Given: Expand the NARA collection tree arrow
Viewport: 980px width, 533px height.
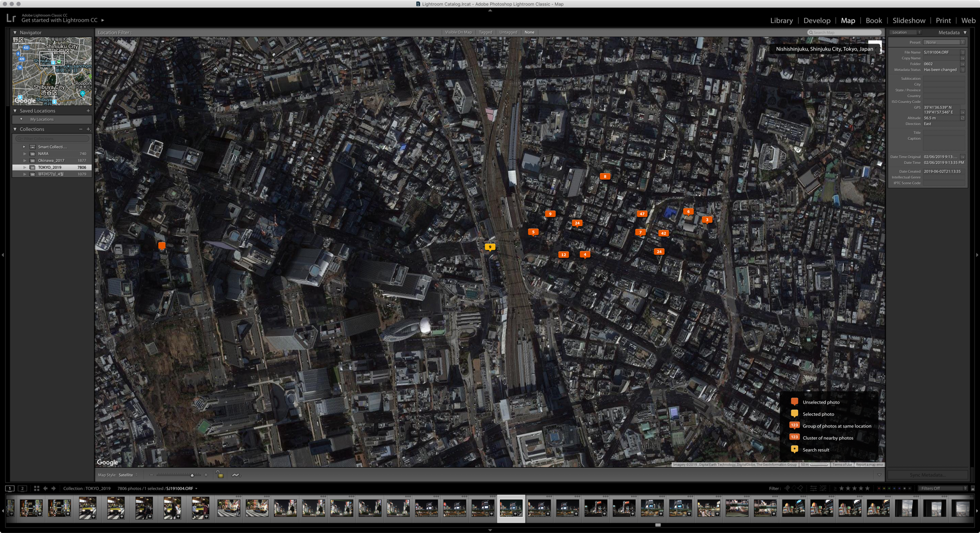Looking at the screenshot, I should [x=24, y=153].
